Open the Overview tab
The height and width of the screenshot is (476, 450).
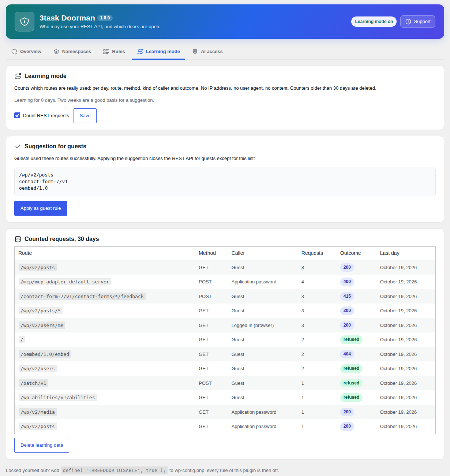pos(26,52)
